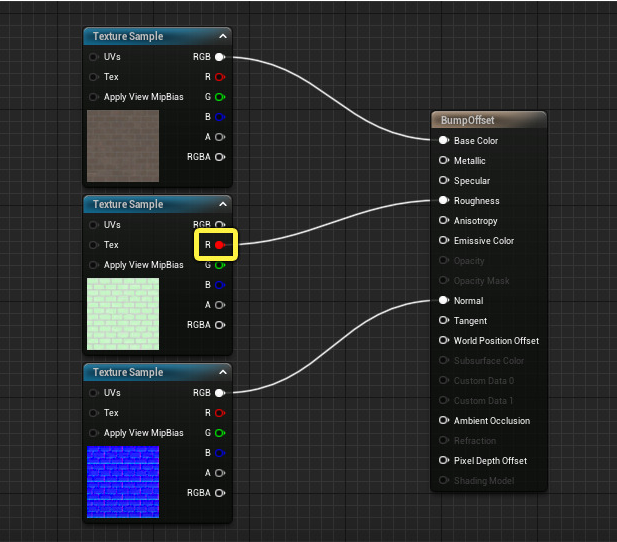Click Tangent input pin on BumpOffset node
The height and width of the screenshot is (542, 617).
pyautogui.click(x=444, y=321)
